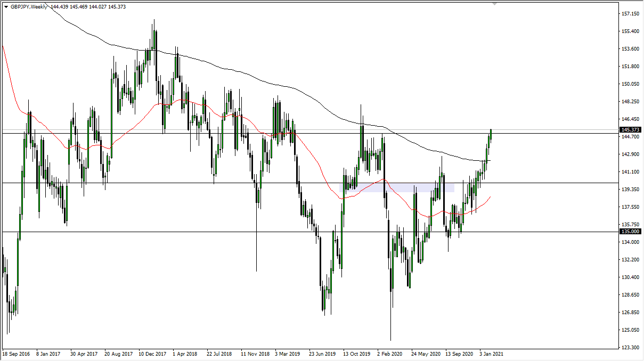Select the horizontal resistance line near 145
The width and height of the screenshot is (644, 361).
[320, 133]
